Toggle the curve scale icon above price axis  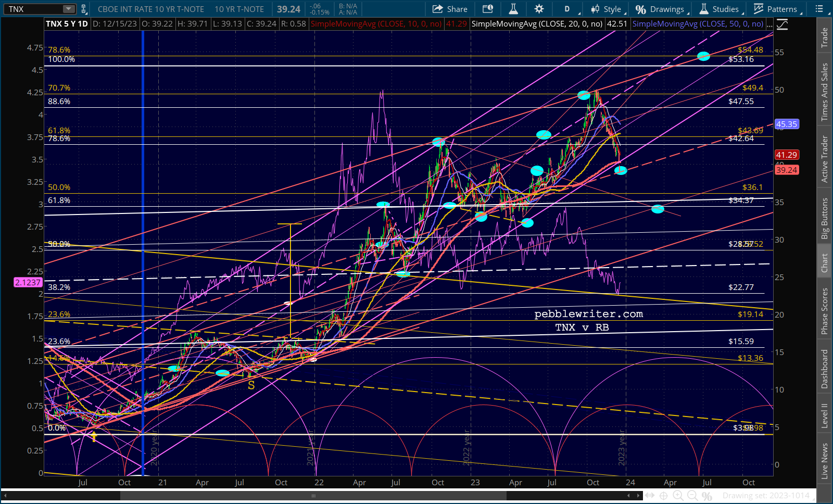[781, 24]
